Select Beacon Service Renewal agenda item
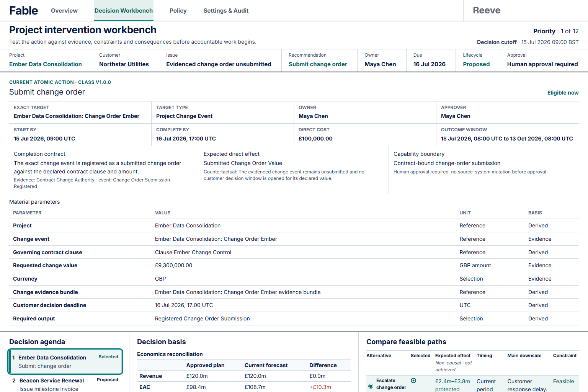The image size is (588, 392). click(65, 384)
